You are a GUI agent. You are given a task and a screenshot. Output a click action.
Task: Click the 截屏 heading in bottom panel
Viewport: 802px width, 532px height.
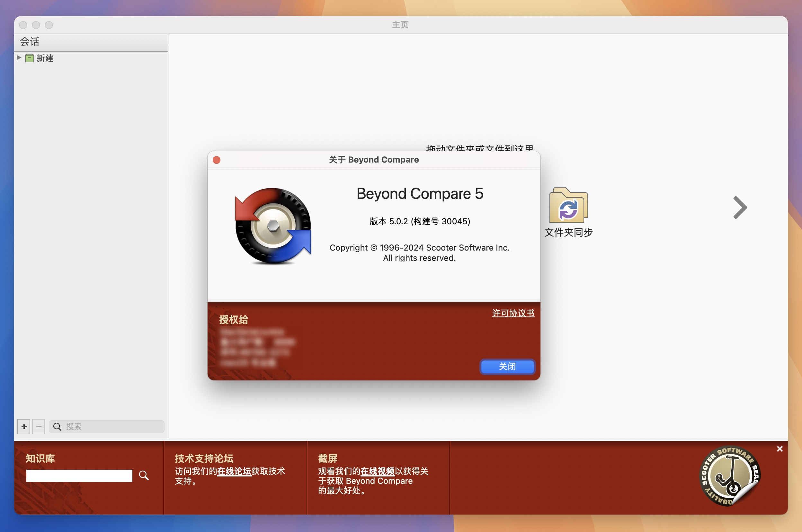327,458
